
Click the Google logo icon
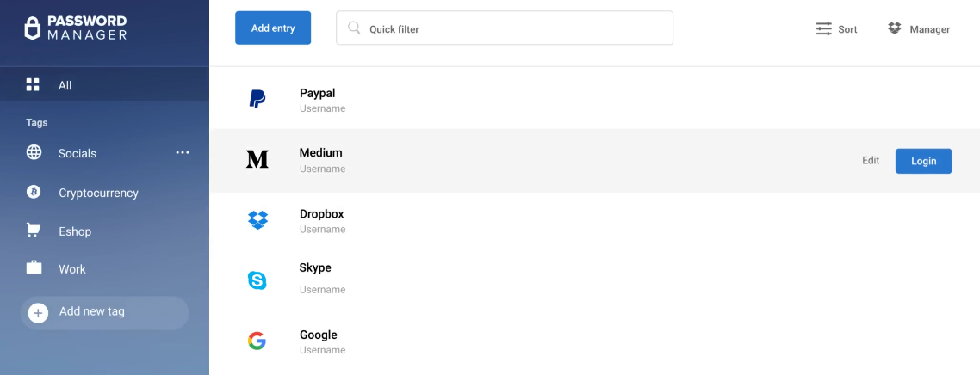[257, 341]
